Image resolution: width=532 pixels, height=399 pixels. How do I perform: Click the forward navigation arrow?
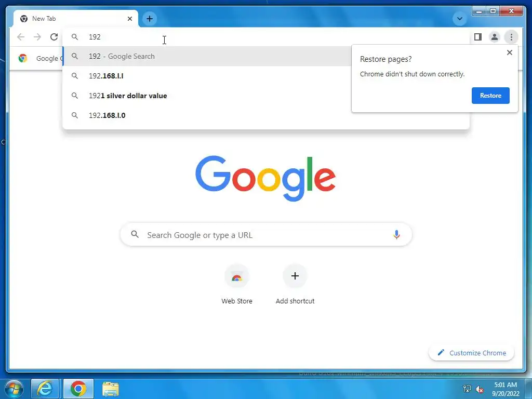point(37,37)
